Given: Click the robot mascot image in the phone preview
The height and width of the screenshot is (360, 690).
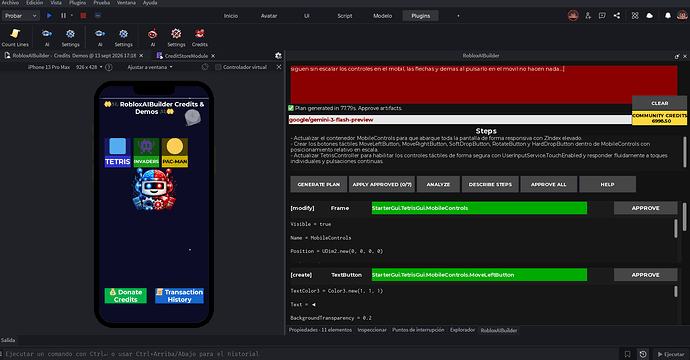Looking at the screenshot, I should (x=154, y=189).
